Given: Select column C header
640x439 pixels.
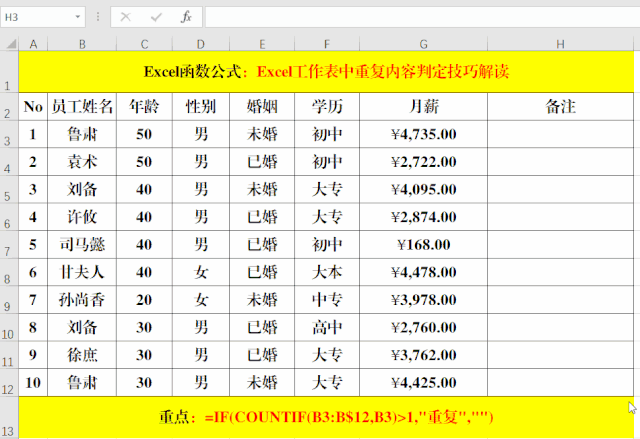Looking at the screenshot, I should pyautogui.click(x=144, y=44).
